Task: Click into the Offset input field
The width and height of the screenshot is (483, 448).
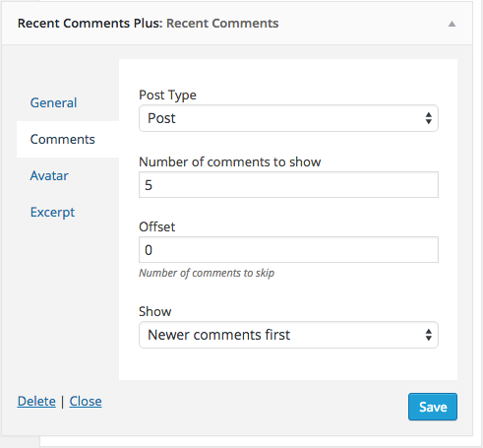Action: [288, 250]
